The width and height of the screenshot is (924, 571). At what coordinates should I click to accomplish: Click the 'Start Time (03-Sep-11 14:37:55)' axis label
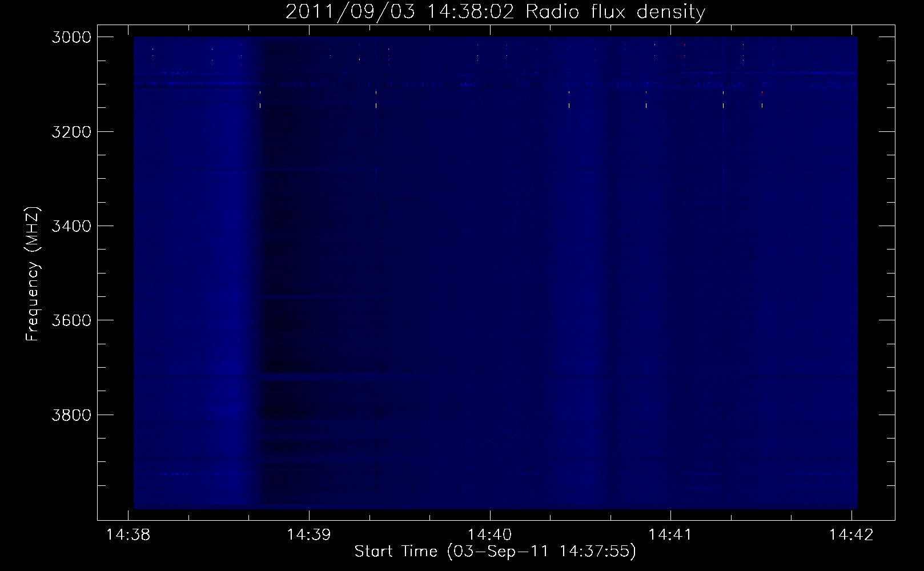[495, 552]
